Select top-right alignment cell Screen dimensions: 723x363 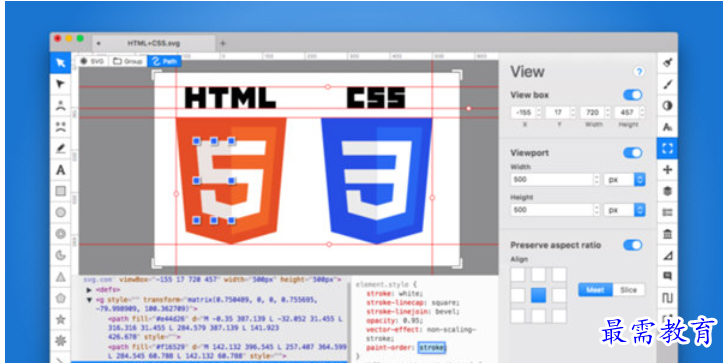pos(559,275)
